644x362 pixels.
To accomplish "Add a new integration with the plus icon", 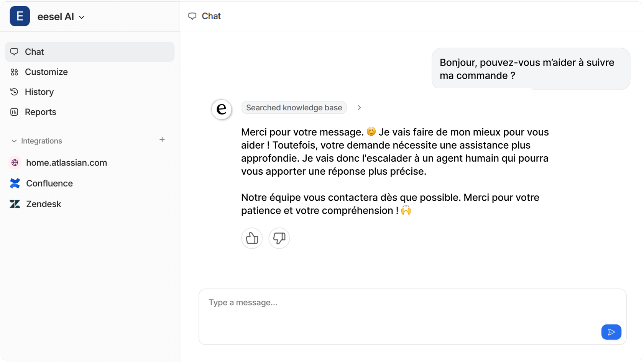I will tap(162, 140).
